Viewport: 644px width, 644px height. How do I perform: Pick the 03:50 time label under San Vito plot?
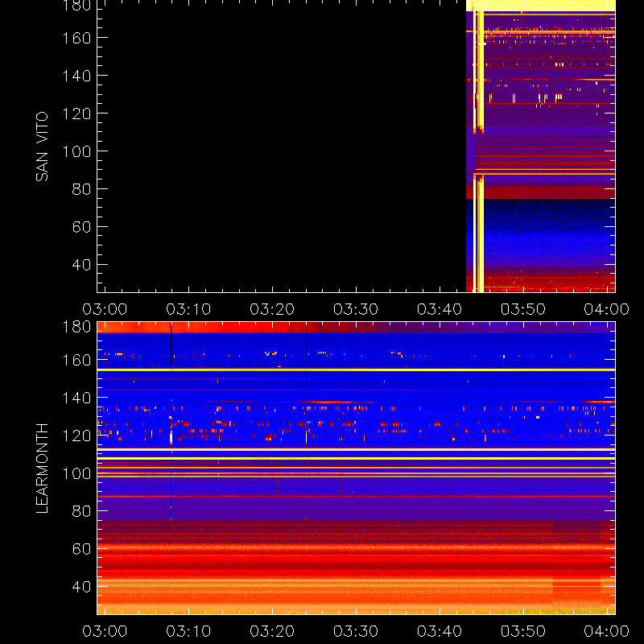tap(523, 309)
